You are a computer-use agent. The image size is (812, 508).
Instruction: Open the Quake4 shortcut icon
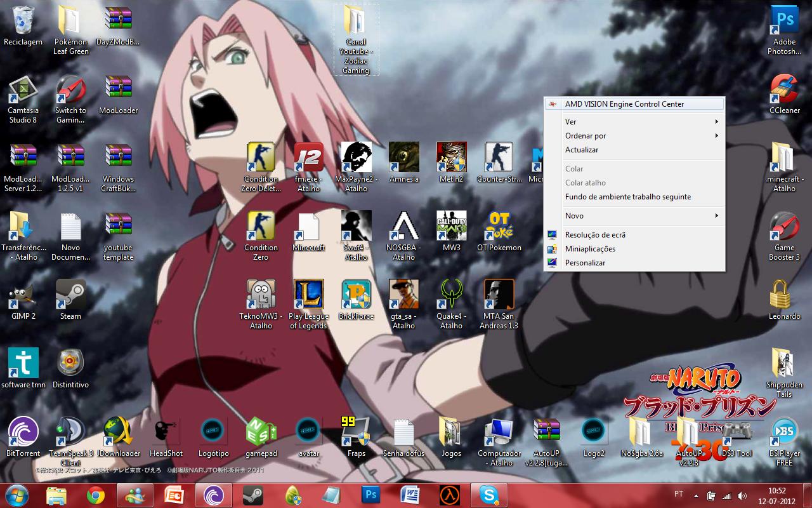pos(451,295)
